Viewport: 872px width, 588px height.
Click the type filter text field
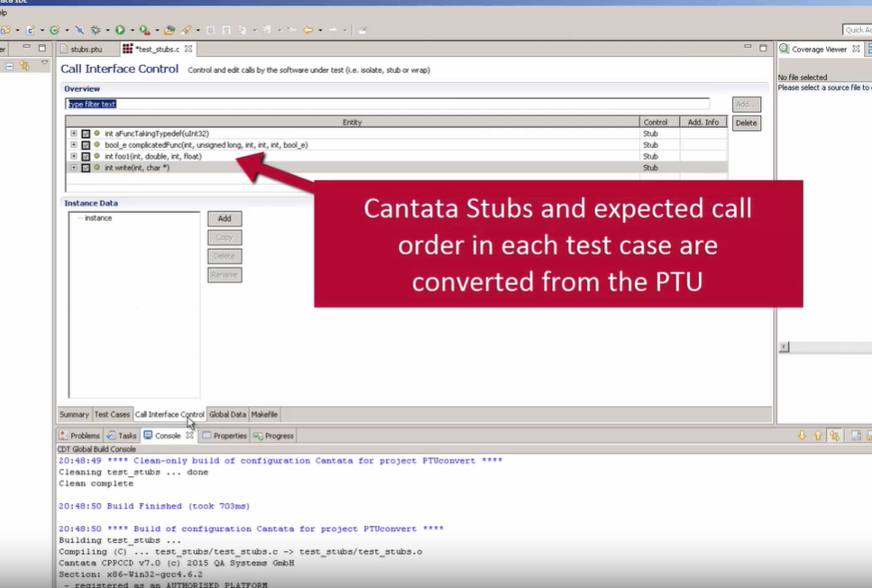tap(387, 104)
